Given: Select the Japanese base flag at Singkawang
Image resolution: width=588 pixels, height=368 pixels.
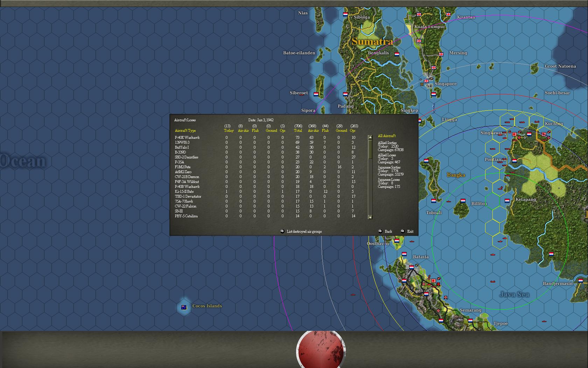Looking at the screenshot, I should point(514,134).
